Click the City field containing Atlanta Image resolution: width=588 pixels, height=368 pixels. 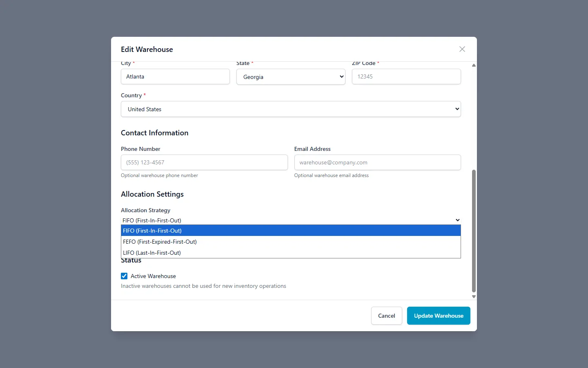click(175, 76)
